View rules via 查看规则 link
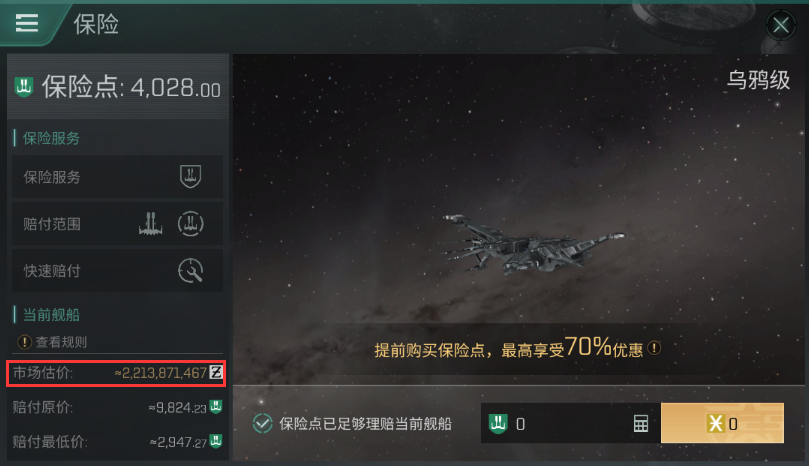 61,342
